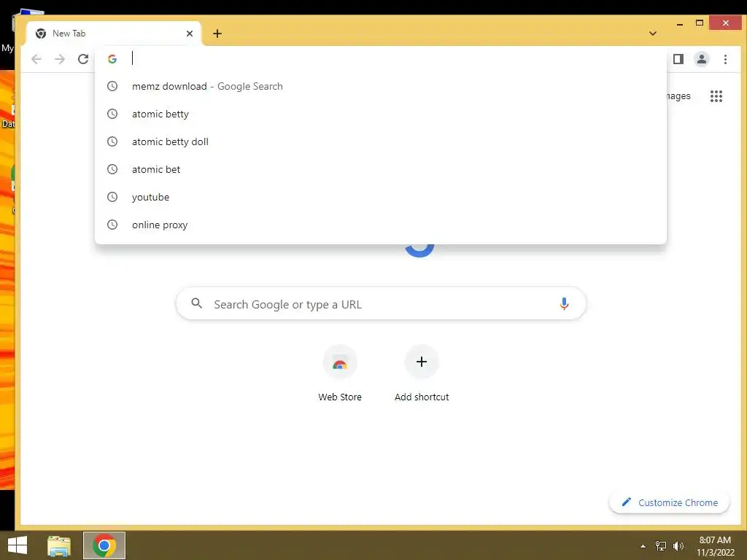
Task: Click the Google G icon in omnibox
Action: 112,59
